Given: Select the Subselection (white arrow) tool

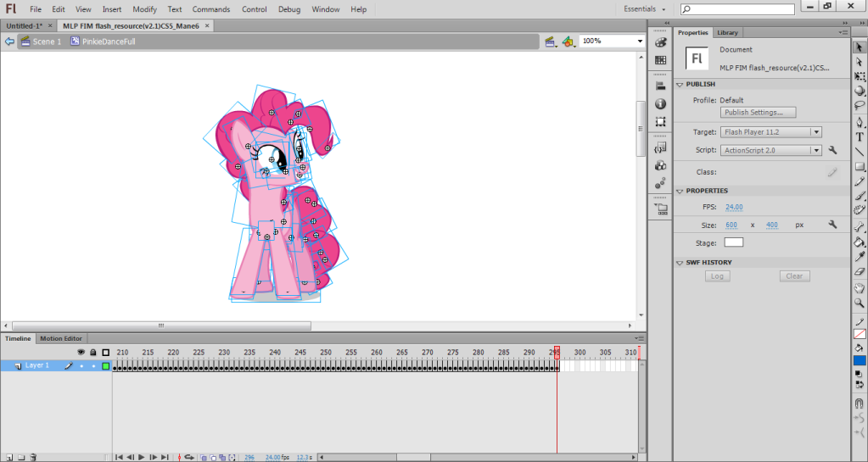Looking at the screenshot, I should (860, 62).
